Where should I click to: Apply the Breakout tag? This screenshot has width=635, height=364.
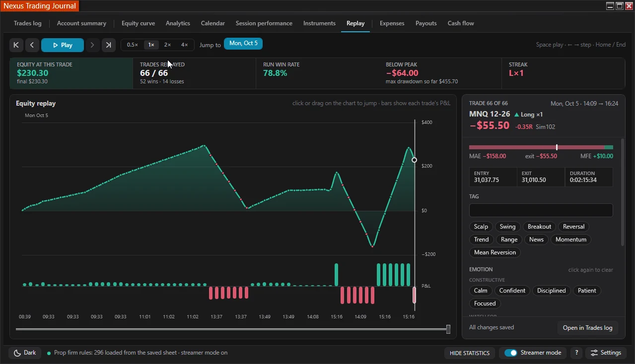(x=539, y=227)
